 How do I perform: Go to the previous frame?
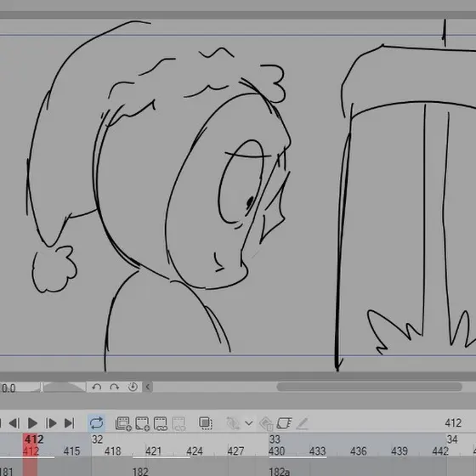click(x=14, y=423)
